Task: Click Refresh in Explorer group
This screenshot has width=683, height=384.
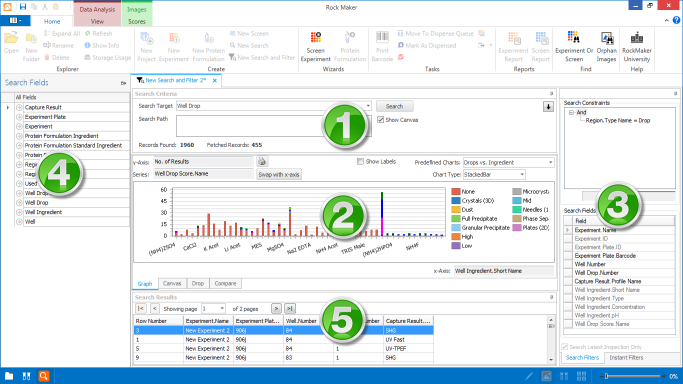Action: point(98,34)
